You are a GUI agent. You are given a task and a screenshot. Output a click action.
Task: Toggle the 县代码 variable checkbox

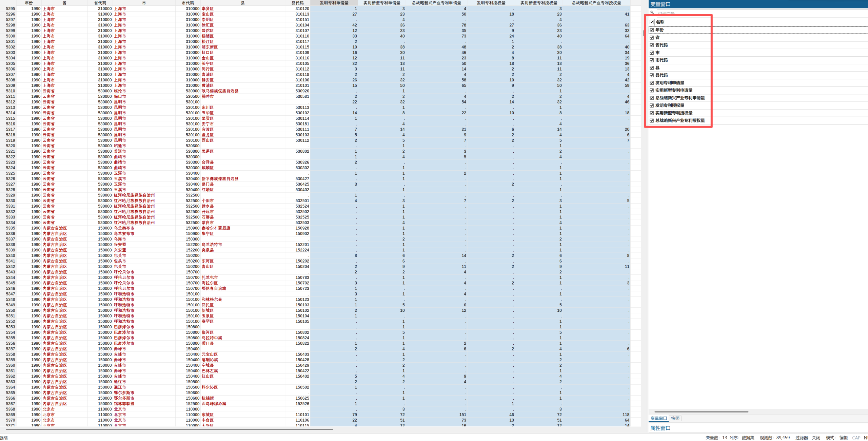click(x=652, y=75)
